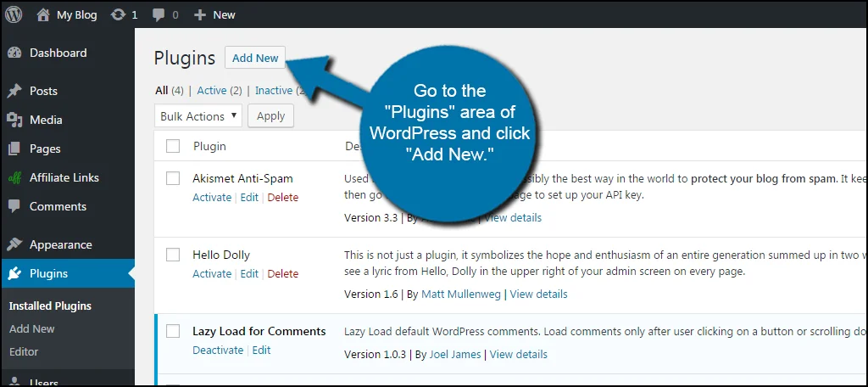Check the Akismet Anti-Spam checkbox

173,178
